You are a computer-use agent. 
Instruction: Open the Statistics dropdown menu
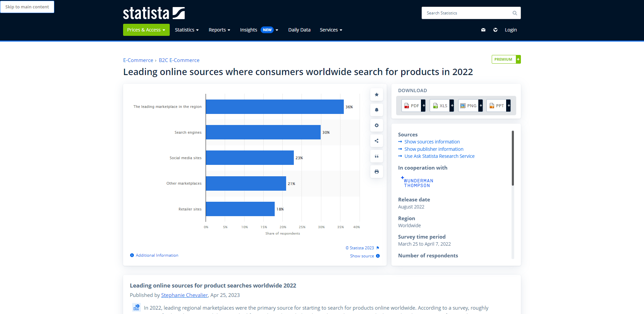click(x=186, y=30)
